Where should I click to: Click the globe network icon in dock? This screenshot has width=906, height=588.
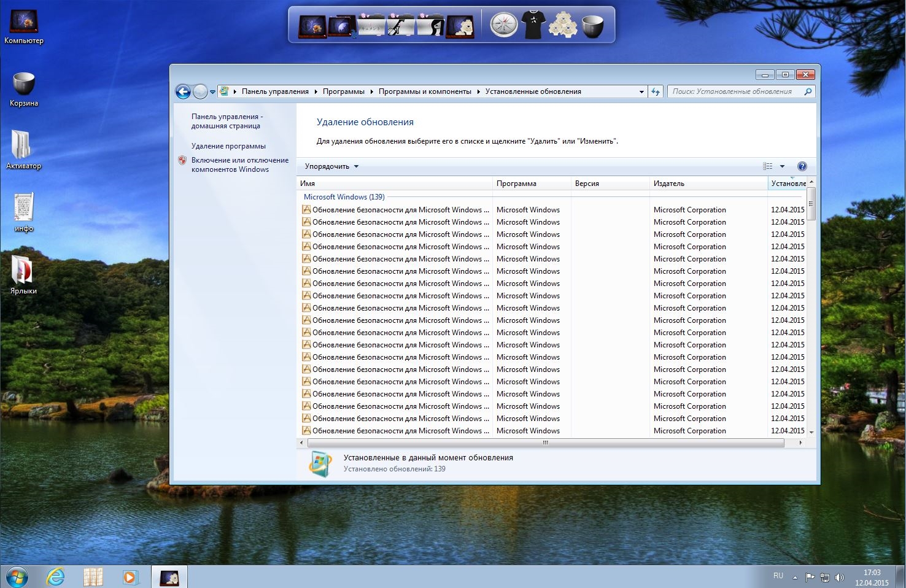pos(341,26)
